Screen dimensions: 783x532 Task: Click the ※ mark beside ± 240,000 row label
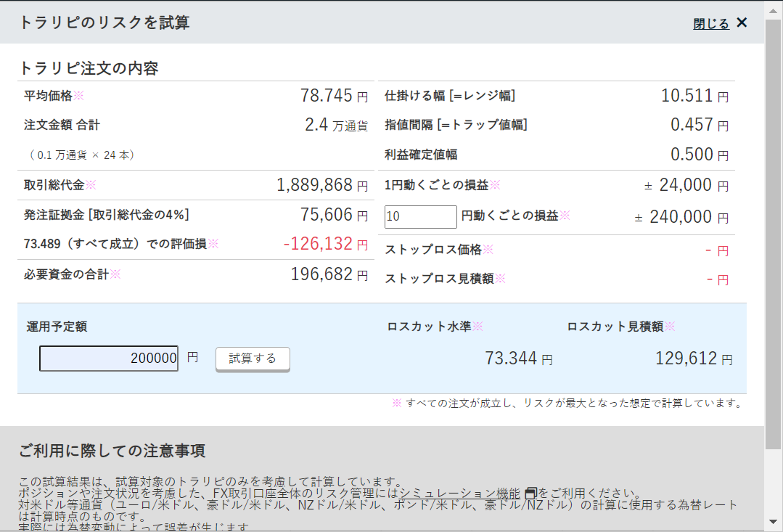click(x=565, y=215)
